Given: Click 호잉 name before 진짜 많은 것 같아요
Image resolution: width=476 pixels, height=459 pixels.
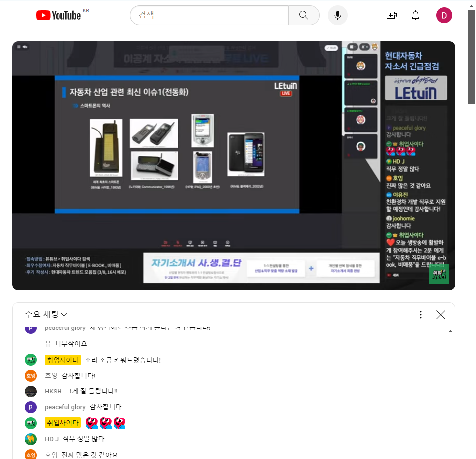Looking at the screenshot, I should [x=51, y=455].
